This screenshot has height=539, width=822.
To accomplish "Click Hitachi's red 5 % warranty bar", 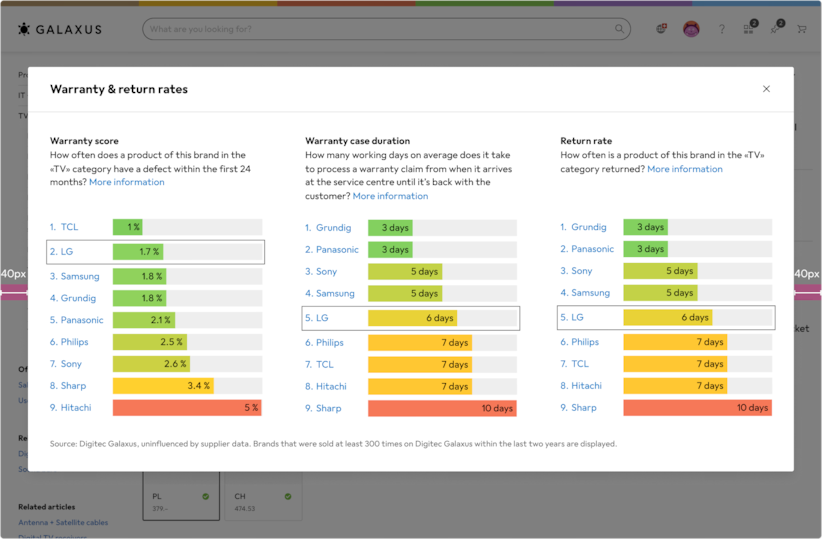I will (187, 407).
